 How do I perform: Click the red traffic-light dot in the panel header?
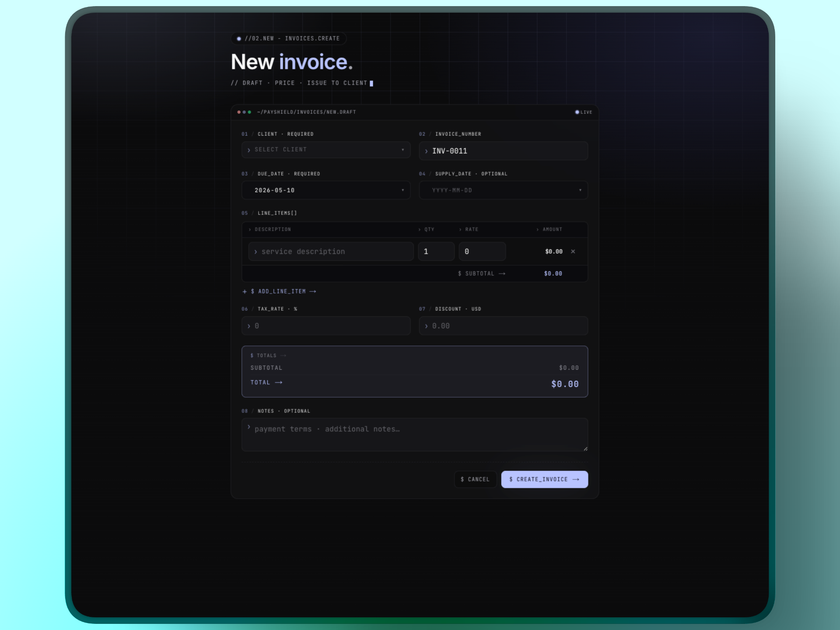tap(238, 112)
